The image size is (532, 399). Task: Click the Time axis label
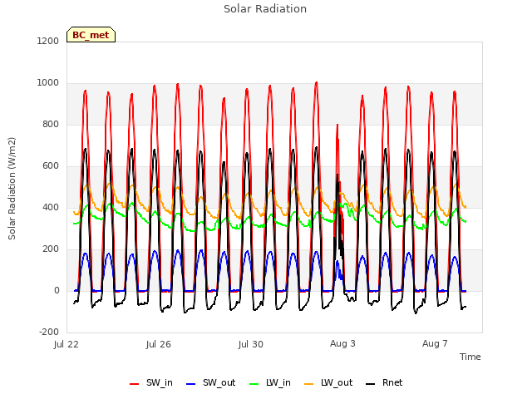[470, 357]
